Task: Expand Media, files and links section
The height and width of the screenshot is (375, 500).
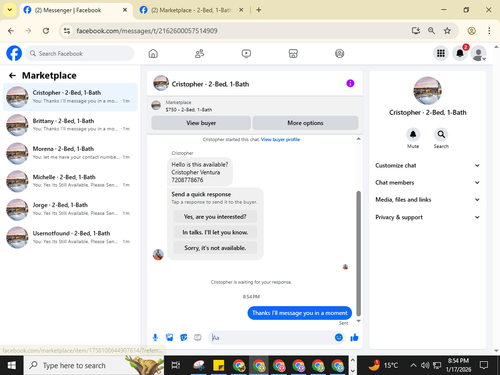Action: 428,200
